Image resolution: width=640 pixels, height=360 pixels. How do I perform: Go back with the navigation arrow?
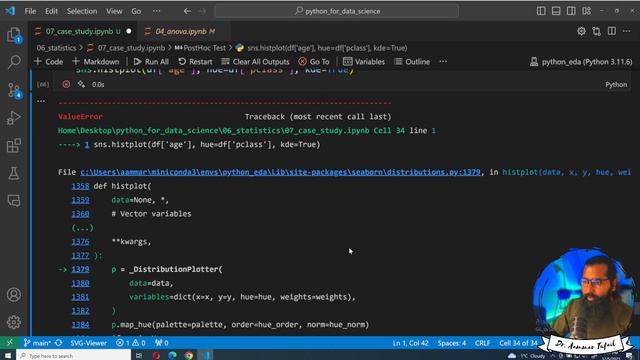pos(187,11)
